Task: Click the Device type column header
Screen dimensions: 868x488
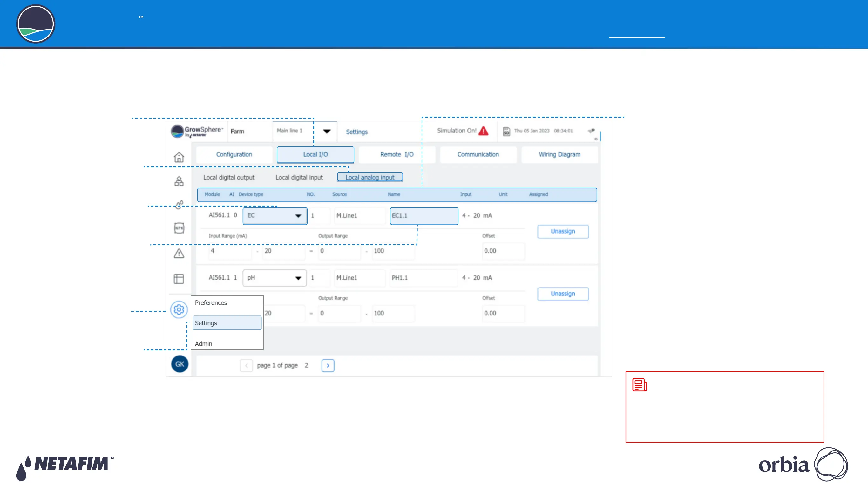Action: (x=251, y=194)
